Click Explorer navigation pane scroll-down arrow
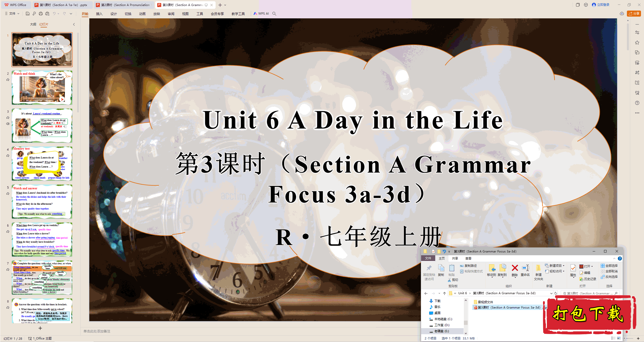This screenshot has width=644, height=342. tap(466, 333)
